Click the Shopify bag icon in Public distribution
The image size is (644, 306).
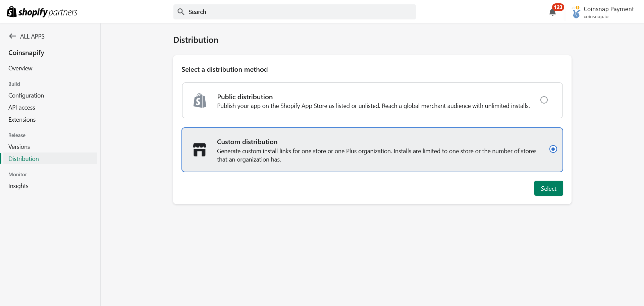(x=200, y=101)
